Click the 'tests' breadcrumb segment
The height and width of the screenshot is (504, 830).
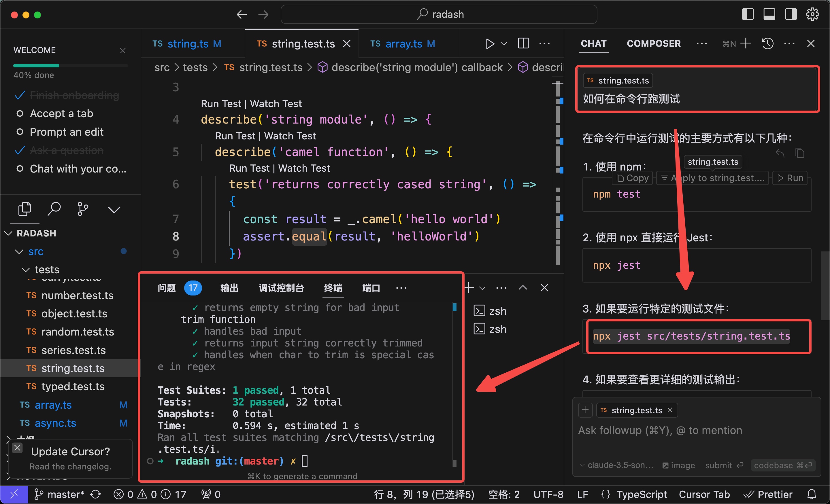[x=195, y=67]
